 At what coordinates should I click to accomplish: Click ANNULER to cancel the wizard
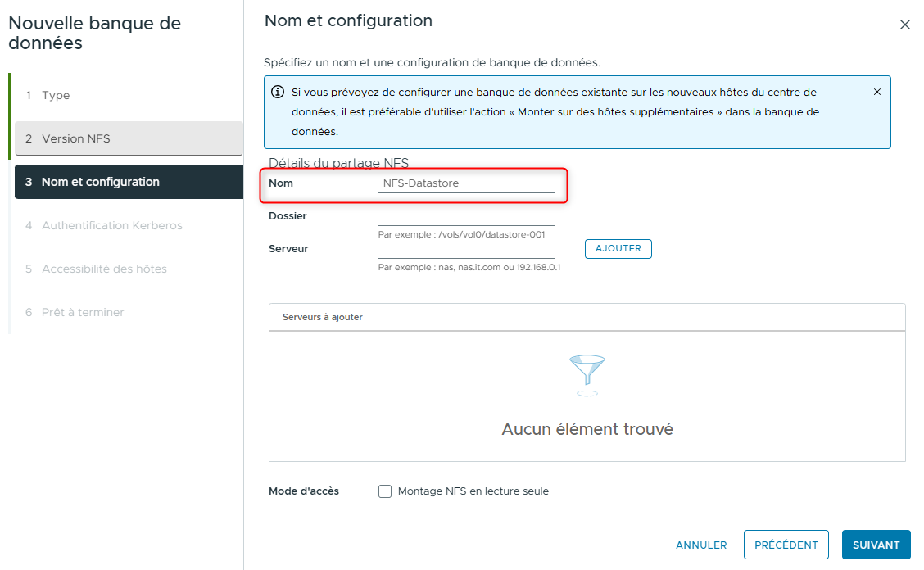click(x=701, y=545)
